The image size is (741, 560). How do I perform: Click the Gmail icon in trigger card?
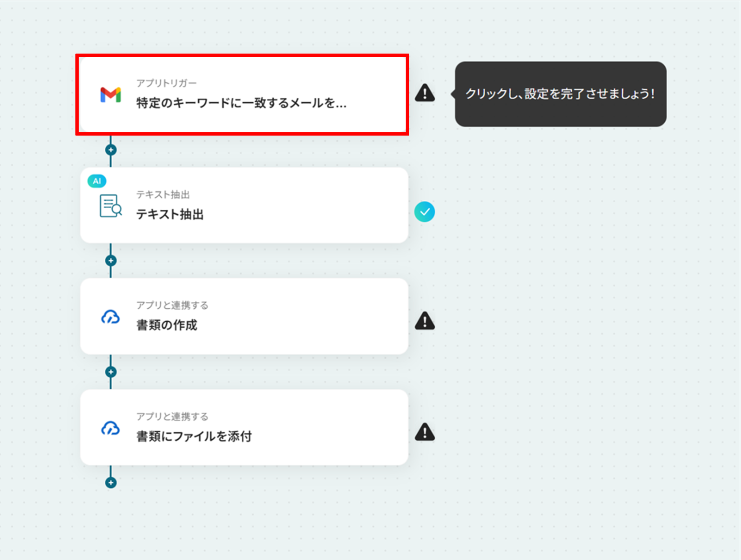coord(110,95)
